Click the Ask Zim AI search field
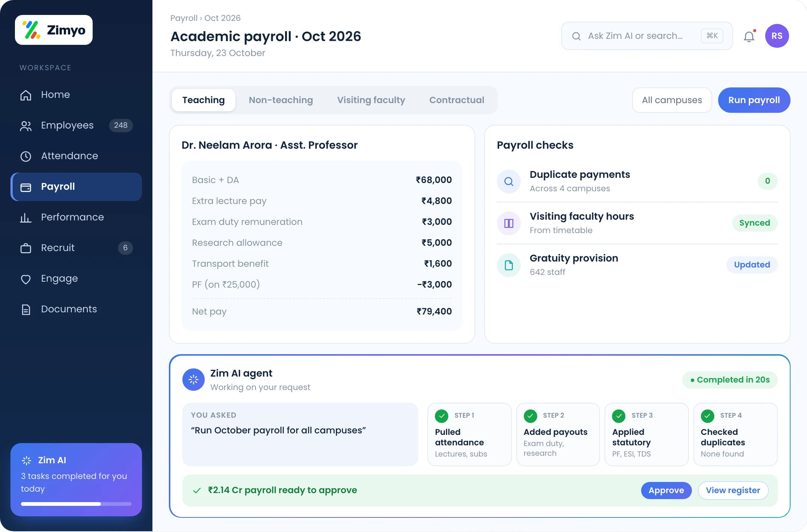807x532 pixels. click(x=647, y=36)
